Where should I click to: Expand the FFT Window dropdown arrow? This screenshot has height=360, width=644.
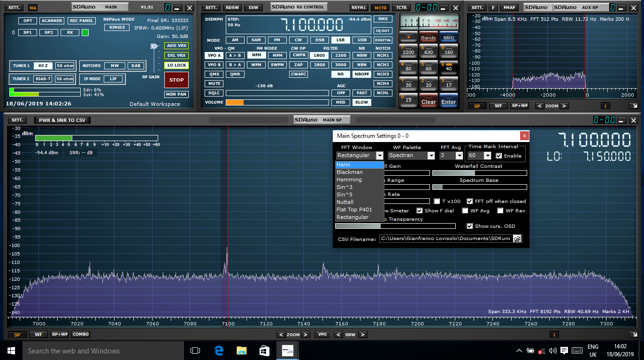(379, 156)
